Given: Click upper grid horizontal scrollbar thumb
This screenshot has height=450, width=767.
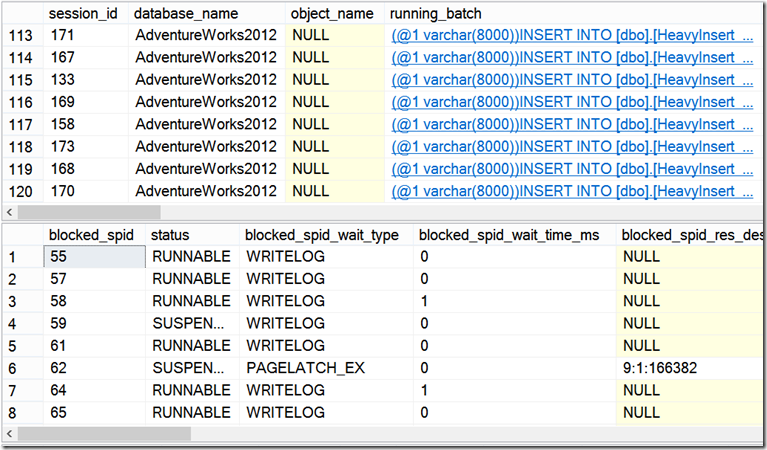Looking at the screenshot, I should (x=90, y=212).
